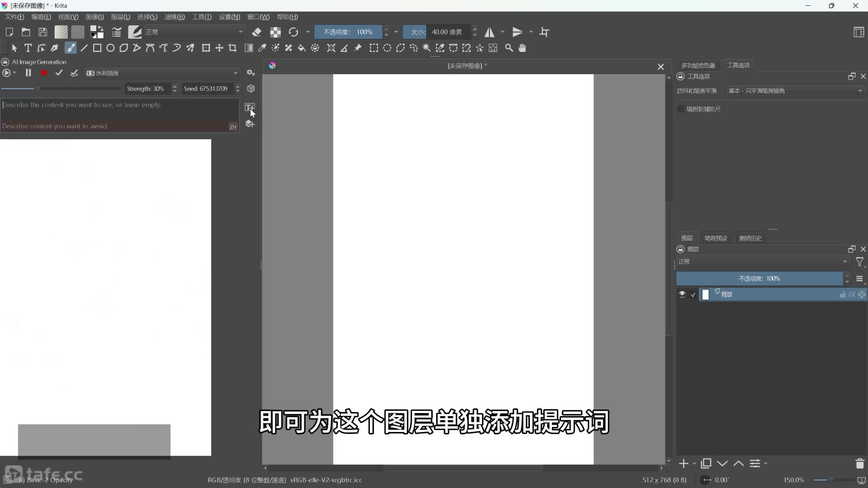
Task: Open generation mode dropdown arrow beside play
Action: click(x=15, y=73)
